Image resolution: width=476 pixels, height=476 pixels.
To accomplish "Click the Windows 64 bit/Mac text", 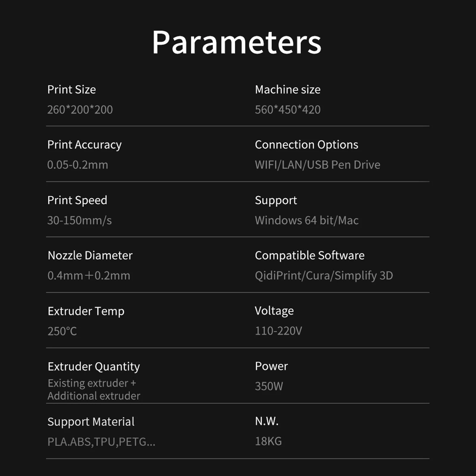I will click(x=307, y=220).
